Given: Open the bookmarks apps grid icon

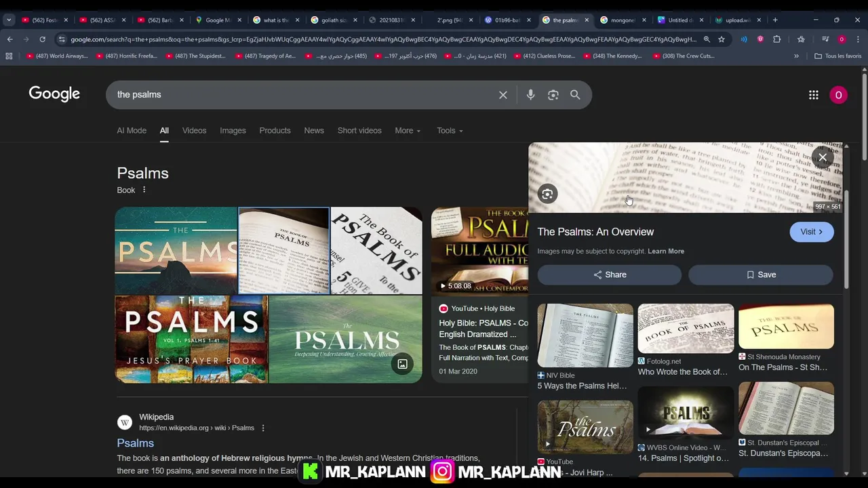Looking at the screenshot, I should pyautogui.click(x=9, y=56).
